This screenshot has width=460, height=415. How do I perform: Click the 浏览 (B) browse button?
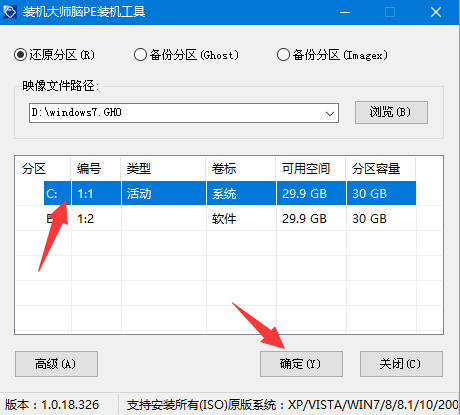click(x=391, y=112)
